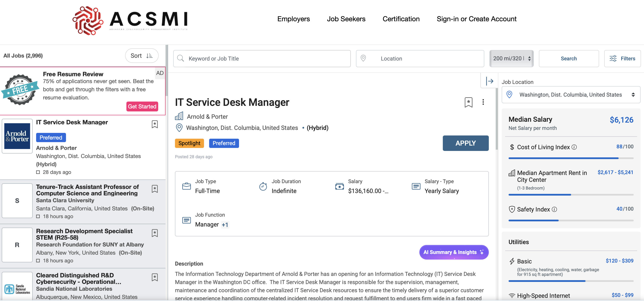Click Safety Index info icon
Screen dimensions: 644x301
pyautogui.click(x=554, y=209)
